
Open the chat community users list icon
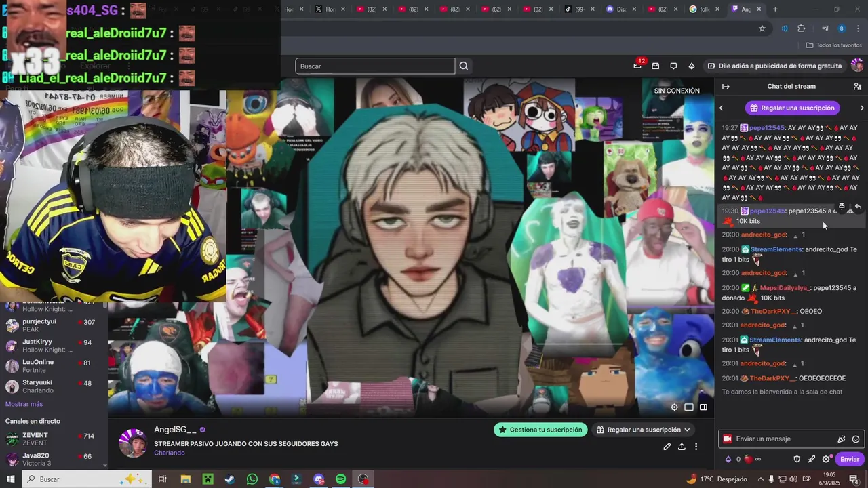pos(857,87)
